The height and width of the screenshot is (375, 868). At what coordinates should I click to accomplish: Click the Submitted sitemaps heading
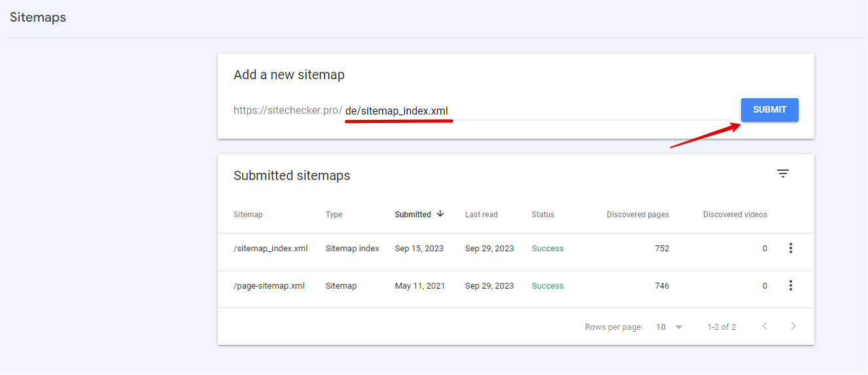[x=292, y=175]
